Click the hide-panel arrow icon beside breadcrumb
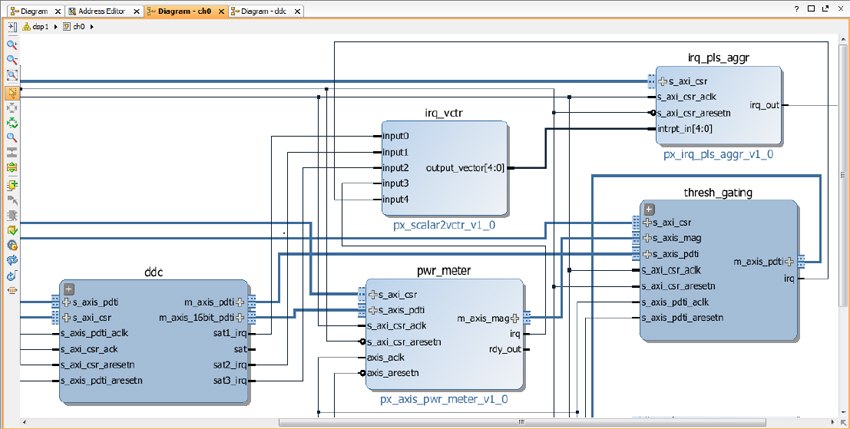The image size is (850, 429). coord(13,27)
